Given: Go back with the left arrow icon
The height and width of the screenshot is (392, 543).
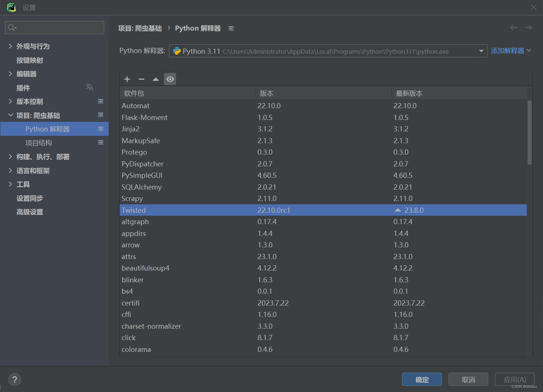Looking at the screenshot, I should 514,28.
